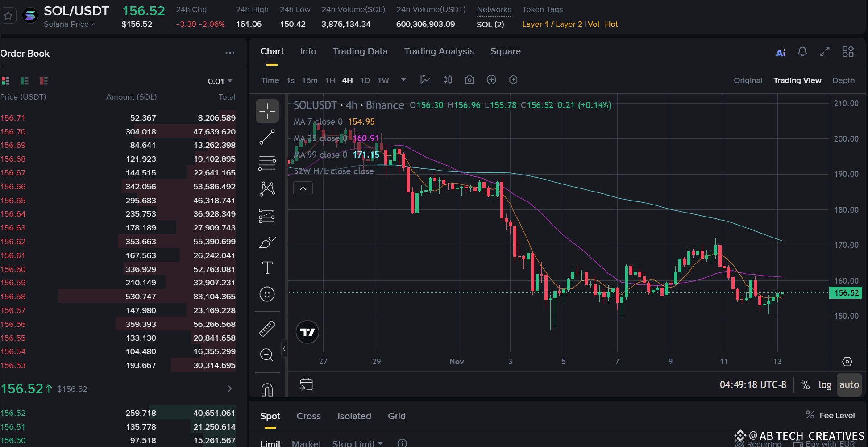
Task: Expand chart to fullscreen
Action: [825, 52]
